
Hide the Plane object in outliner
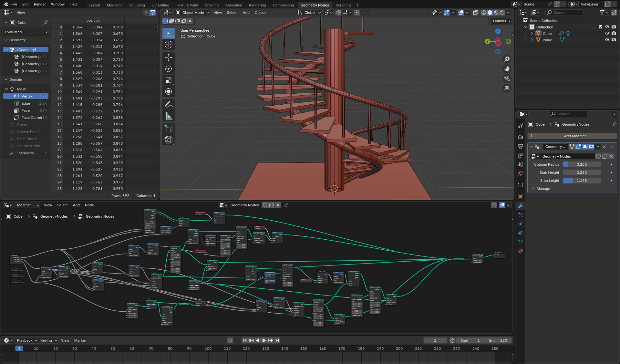point(607,40)
